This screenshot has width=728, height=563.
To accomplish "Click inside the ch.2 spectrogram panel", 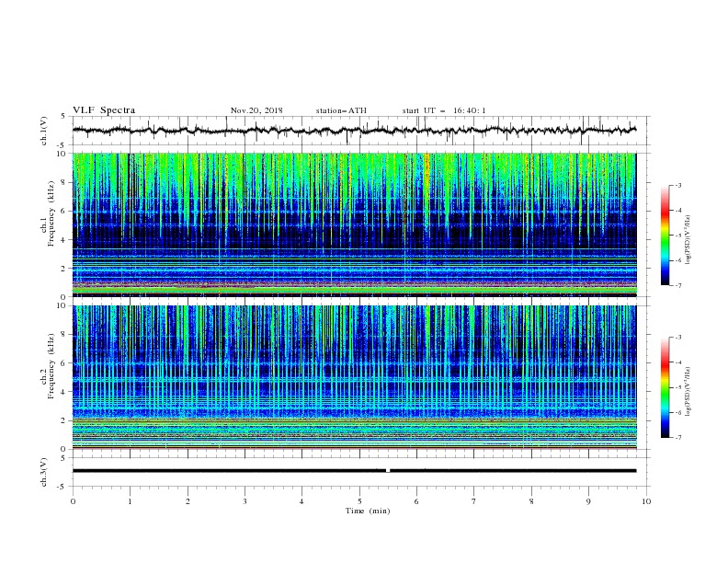I will [355, 377].
